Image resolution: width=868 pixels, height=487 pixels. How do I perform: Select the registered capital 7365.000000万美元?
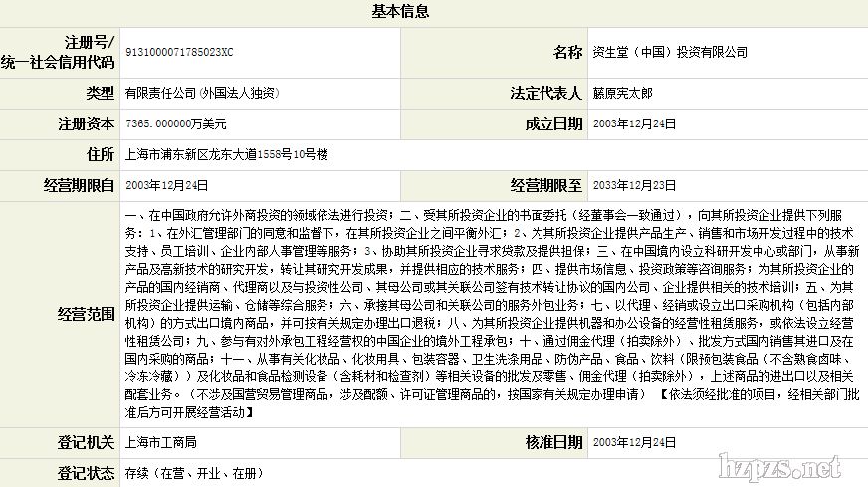(x=176, y=124)
